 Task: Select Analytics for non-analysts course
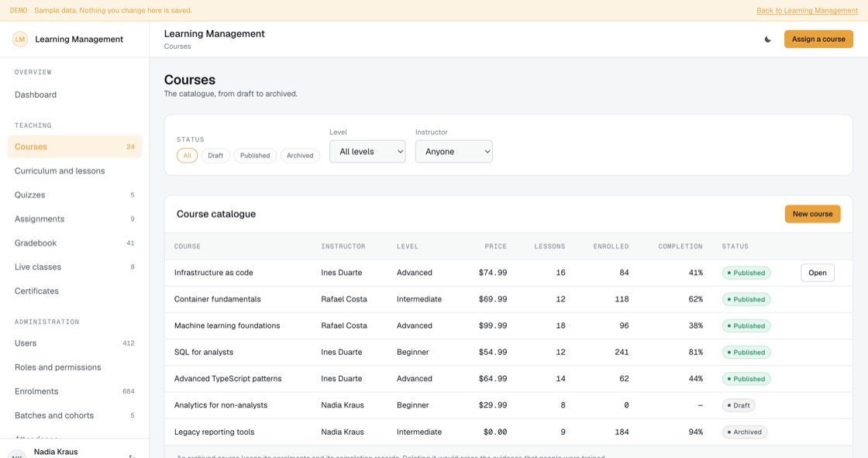click(x=508, y=405)
